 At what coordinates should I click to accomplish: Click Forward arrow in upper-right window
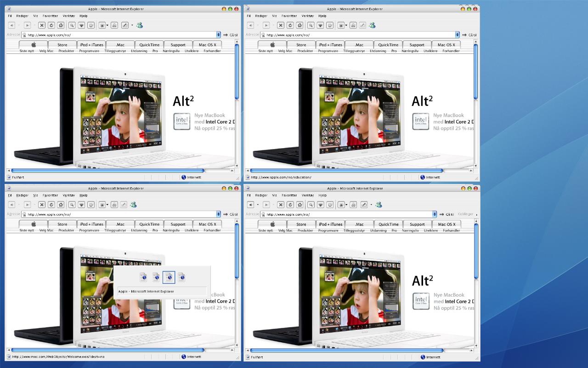pyautogui.click(x=266, y=25)
